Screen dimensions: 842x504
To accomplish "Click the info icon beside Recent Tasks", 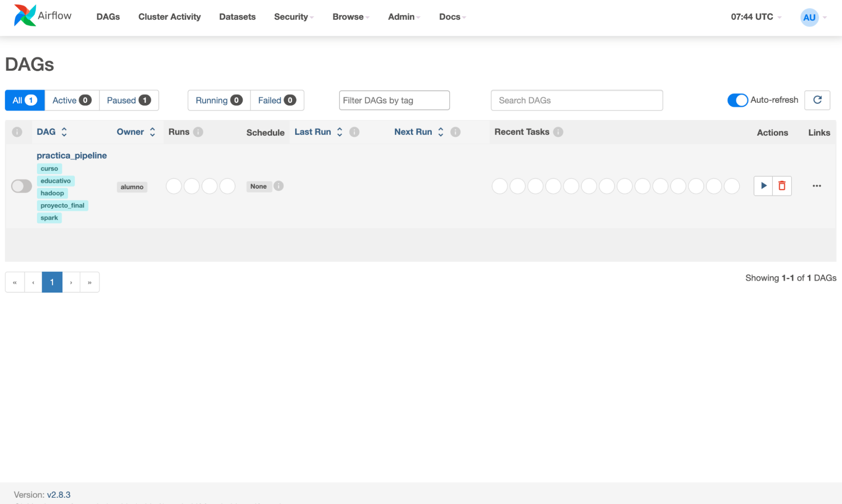I will (x=558, y=132).
